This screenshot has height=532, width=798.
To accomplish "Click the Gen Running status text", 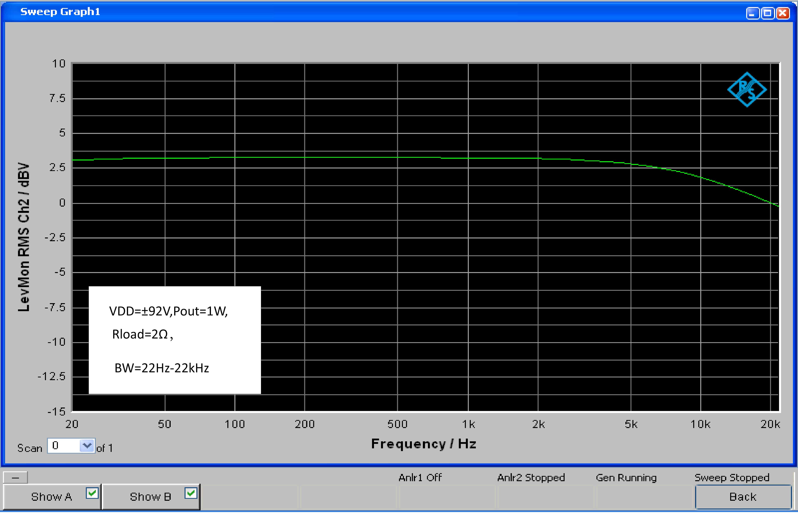I will [626, 478].
